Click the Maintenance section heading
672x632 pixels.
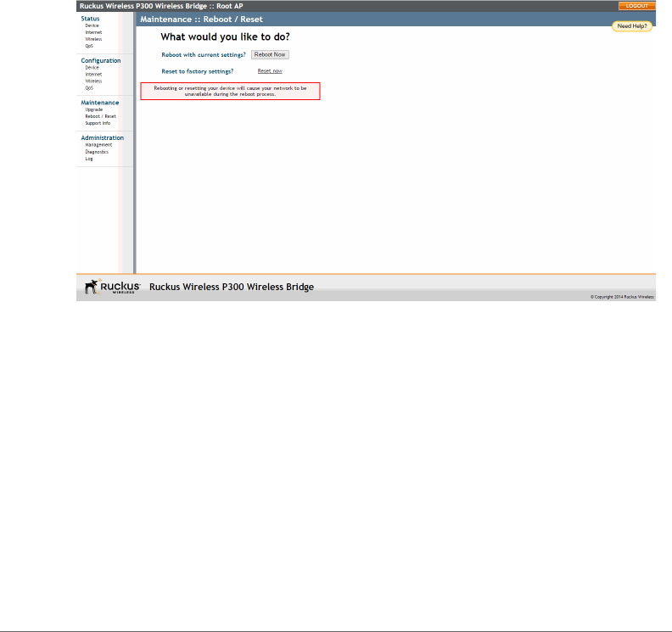100,103
